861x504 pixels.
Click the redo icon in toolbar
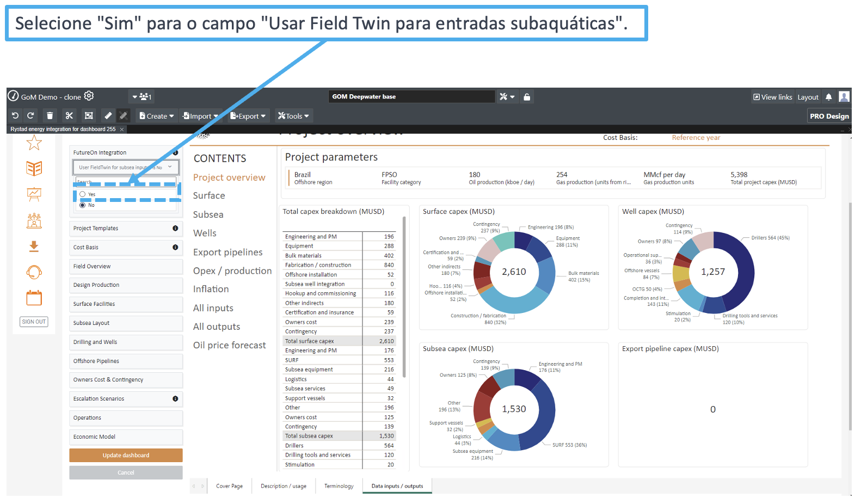(30, 115)
